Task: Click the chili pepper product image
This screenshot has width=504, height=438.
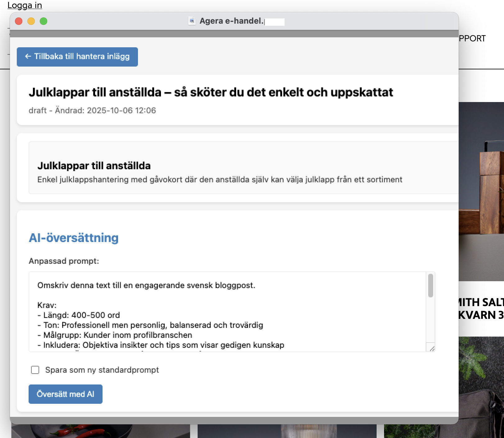Action: coord(93,431)
